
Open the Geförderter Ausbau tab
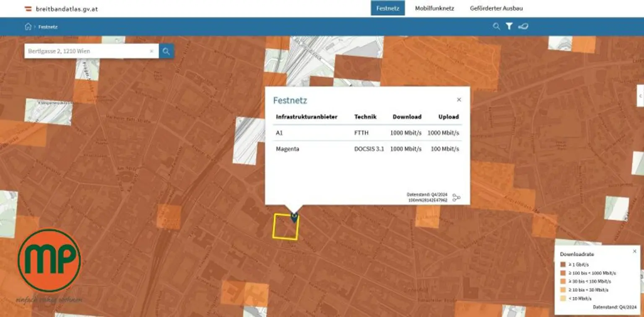click(x=496, y=8)
